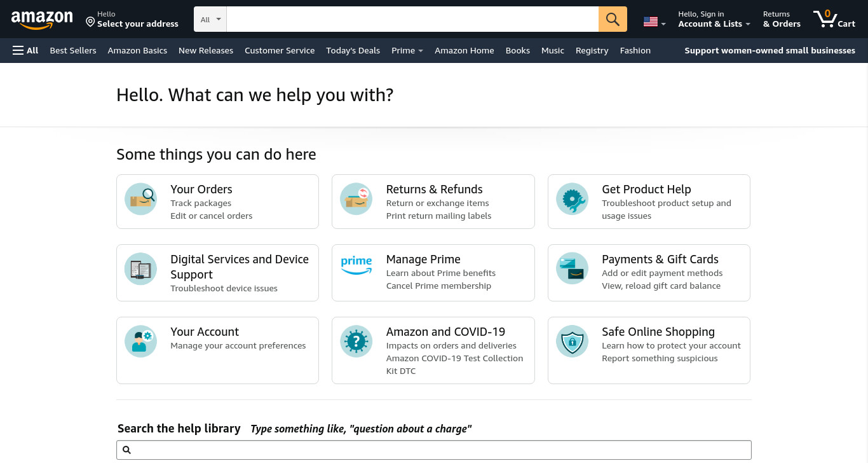This screenshot has height=463, width=868.
Task: Open New Releases in nav bar
Action: 206,50
